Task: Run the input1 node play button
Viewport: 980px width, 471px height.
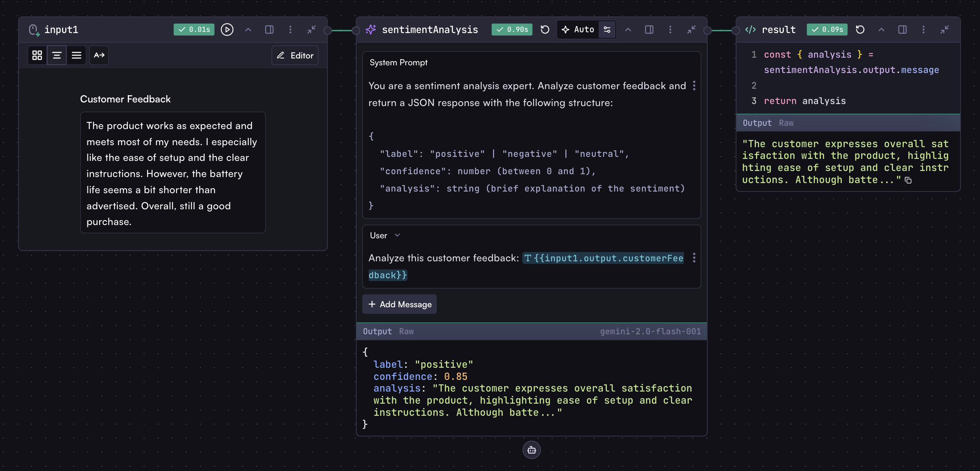Action: tap(227, 29)
